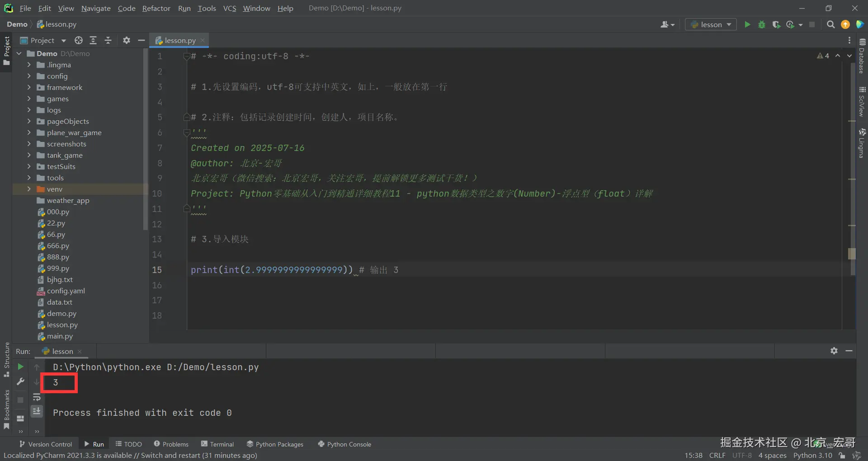
Task: Click the Python 3.10 interpreter selector
Action: 812,455
